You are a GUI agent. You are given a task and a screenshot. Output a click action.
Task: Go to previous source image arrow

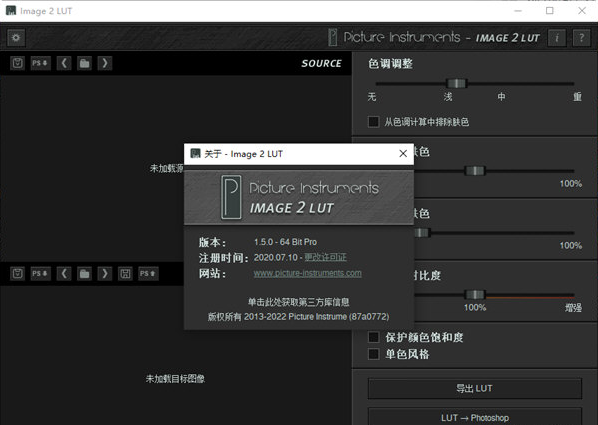point(64,63)
